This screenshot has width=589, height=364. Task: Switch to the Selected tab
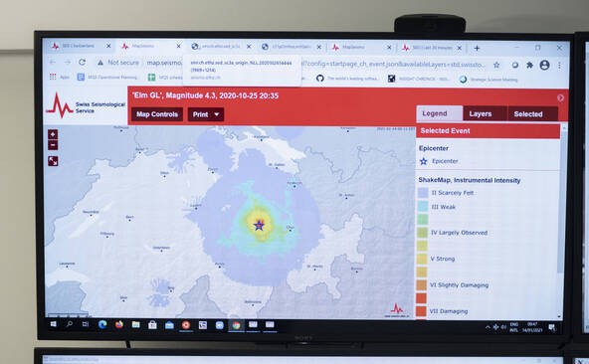[532, 114]
